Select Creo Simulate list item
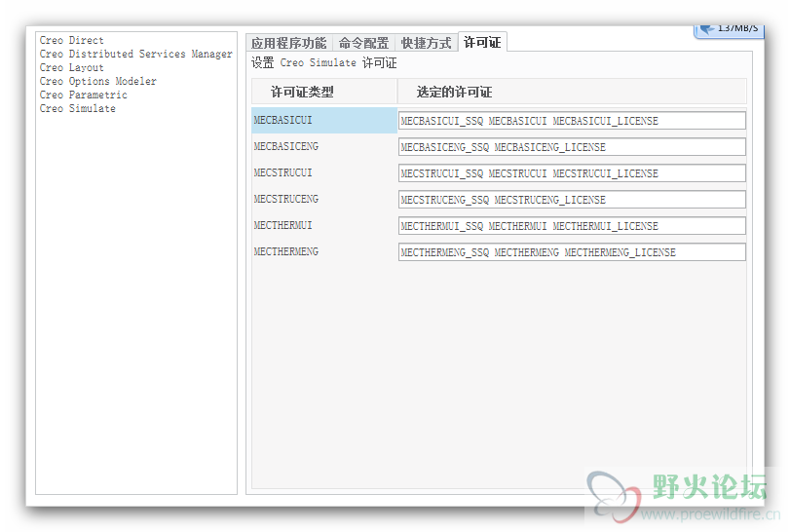The width and height of the screenshot is (790, 532). [x=78, y=108]
